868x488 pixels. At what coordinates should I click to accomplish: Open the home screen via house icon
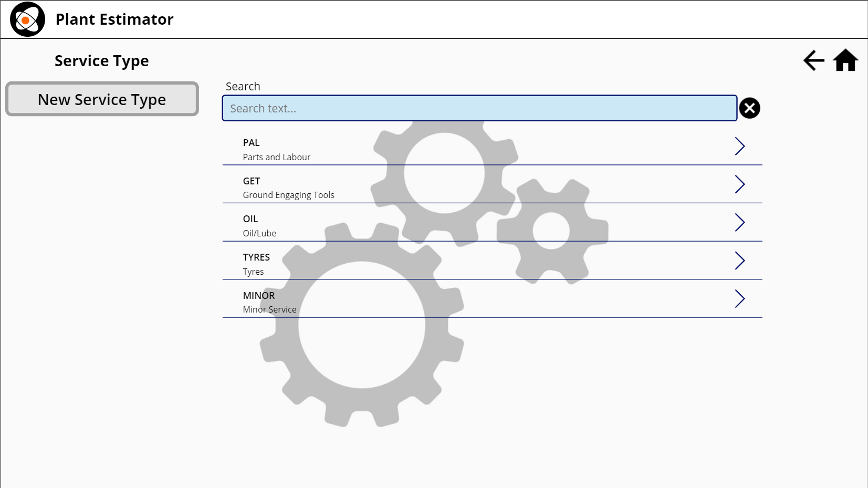click(x=845, y=60)
